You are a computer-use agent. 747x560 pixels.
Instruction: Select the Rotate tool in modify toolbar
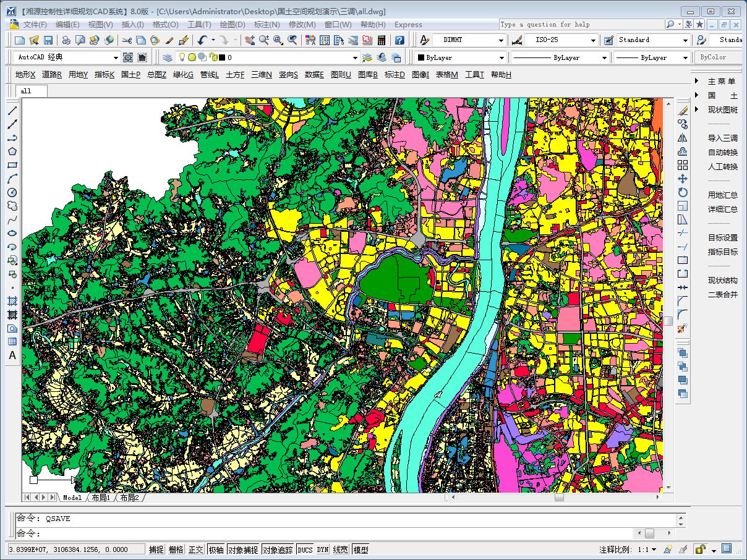(x=683, y=192)
